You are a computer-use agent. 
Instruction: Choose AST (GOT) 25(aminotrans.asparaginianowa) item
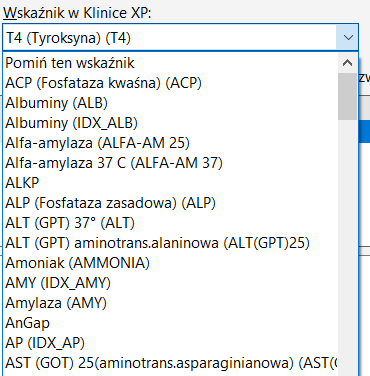pos(171,363)
